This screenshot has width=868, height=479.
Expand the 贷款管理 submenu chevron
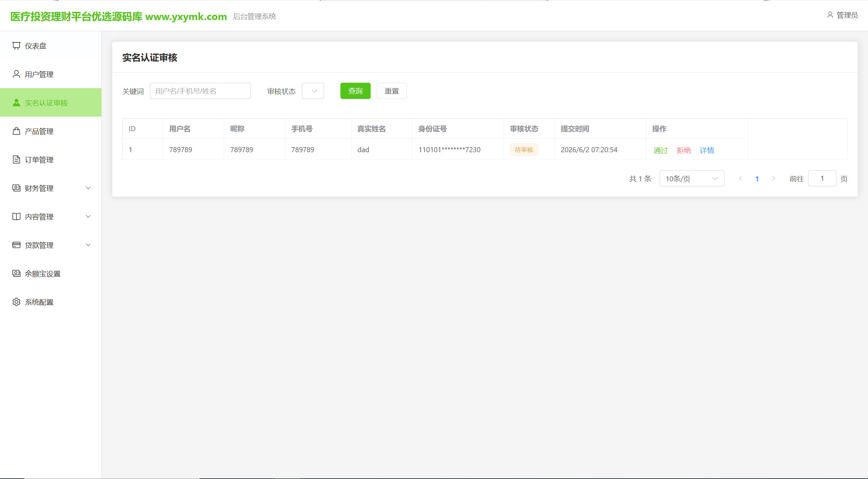coord(88,245)
